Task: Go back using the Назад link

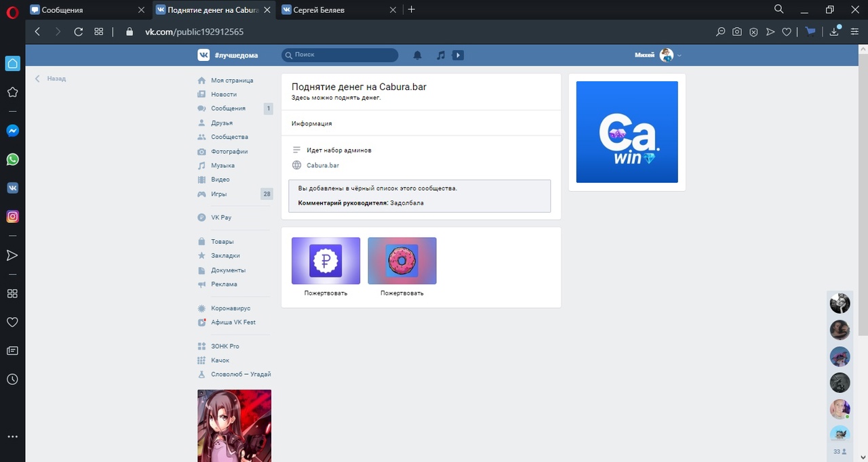Action: coord(56,79)
